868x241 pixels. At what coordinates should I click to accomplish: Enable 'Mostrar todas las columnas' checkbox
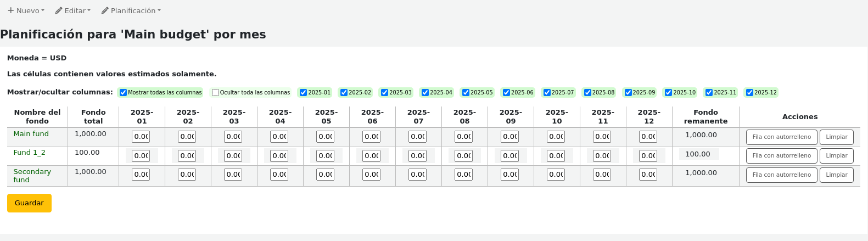tap(124, 93)
